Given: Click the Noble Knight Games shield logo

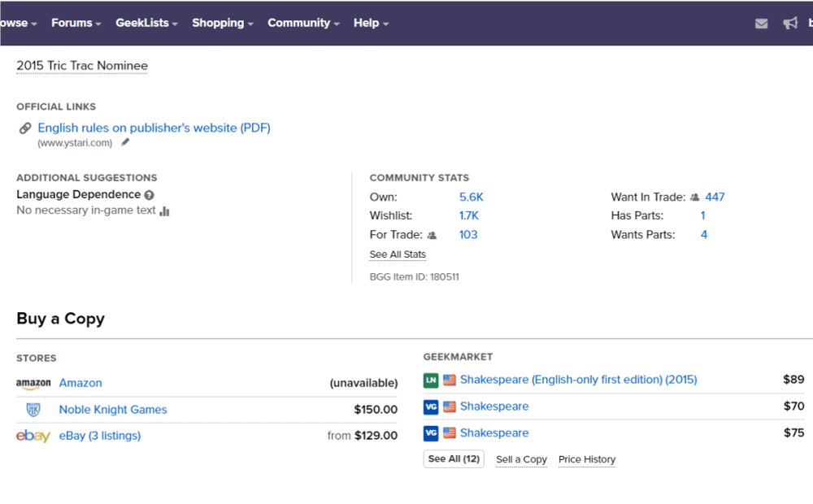Looking at the screenshot, I should (x=33, y=410).
